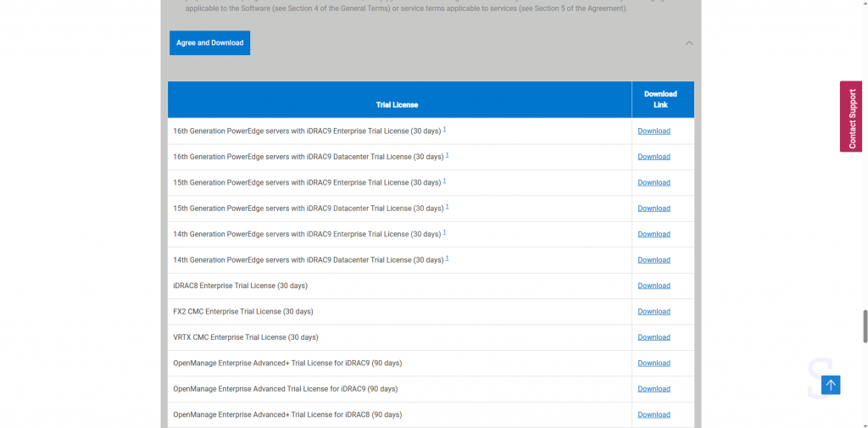Viewport: 868px width, 428px height.
Task: Download 16th Generation iDRAC9 Enterprise trial license
Action: pyautogui.click(x=654, y=131)
